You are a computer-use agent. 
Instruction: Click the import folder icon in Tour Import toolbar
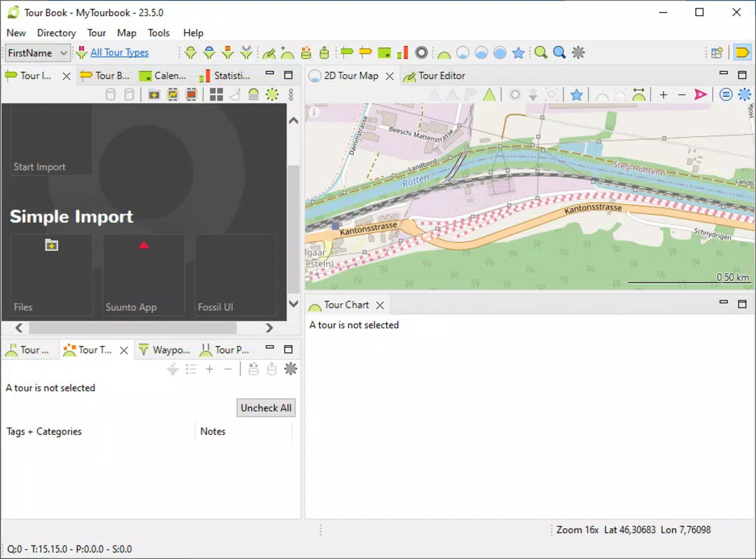pos(154,94)
